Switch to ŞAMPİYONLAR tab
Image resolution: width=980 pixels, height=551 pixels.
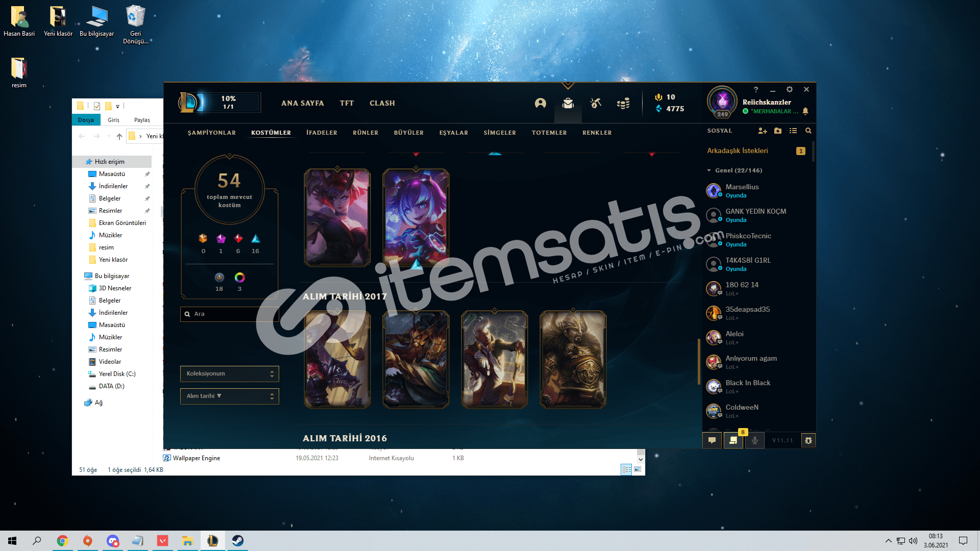[x=212, y=133]
